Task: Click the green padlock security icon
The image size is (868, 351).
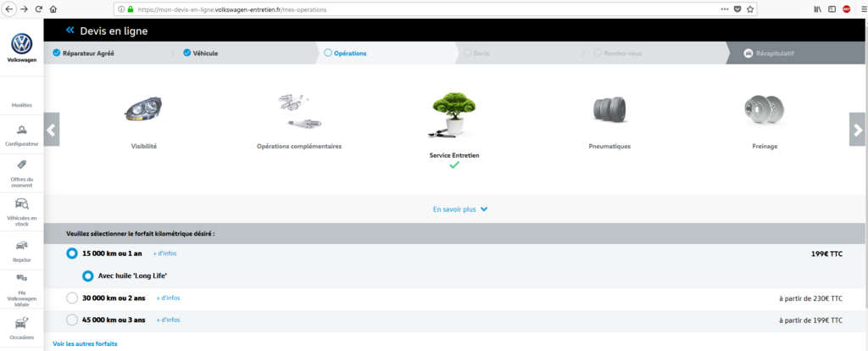Action: coord(131,9)
